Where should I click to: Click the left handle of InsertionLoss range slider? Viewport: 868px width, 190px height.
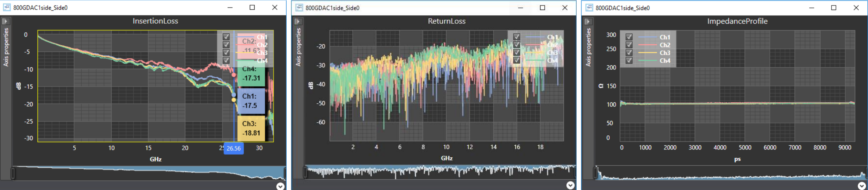click(x=13, y=174)
